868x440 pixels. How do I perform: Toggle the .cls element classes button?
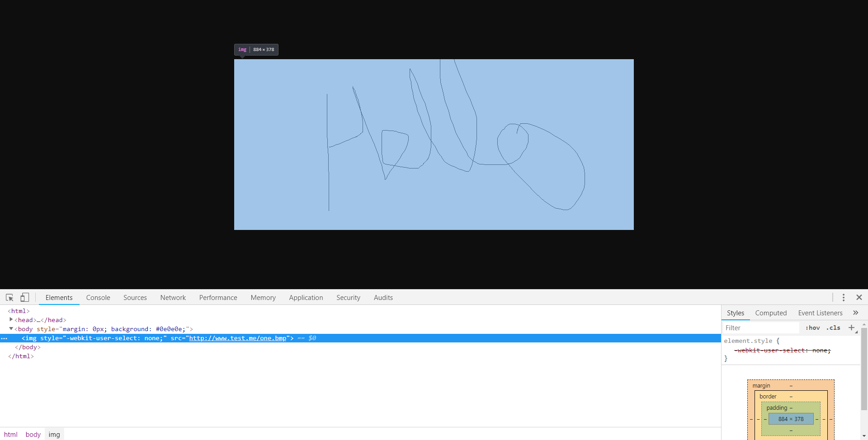click(833, 328)
